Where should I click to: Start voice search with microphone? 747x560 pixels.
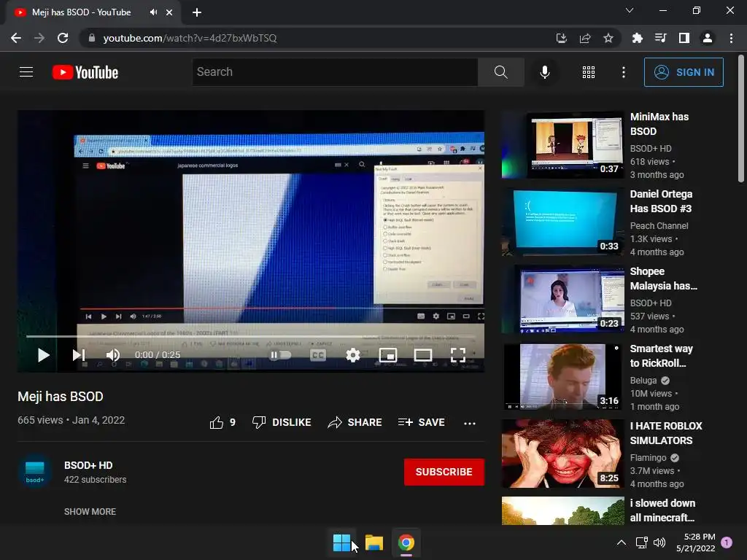pos(544,72)
